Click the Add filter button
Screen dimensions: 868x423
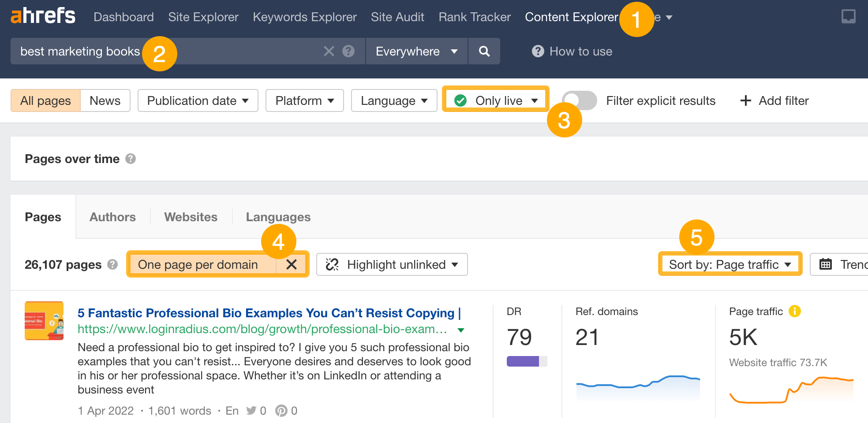[774, 100]
